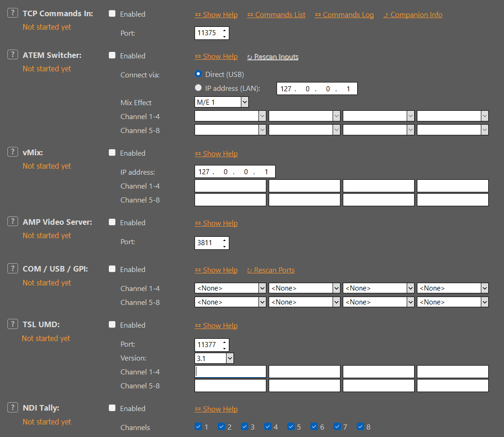Open help icon beside TSL UMD
This screenshot has width=504, height=437.
pyautogui.click(x=13, y=324)
